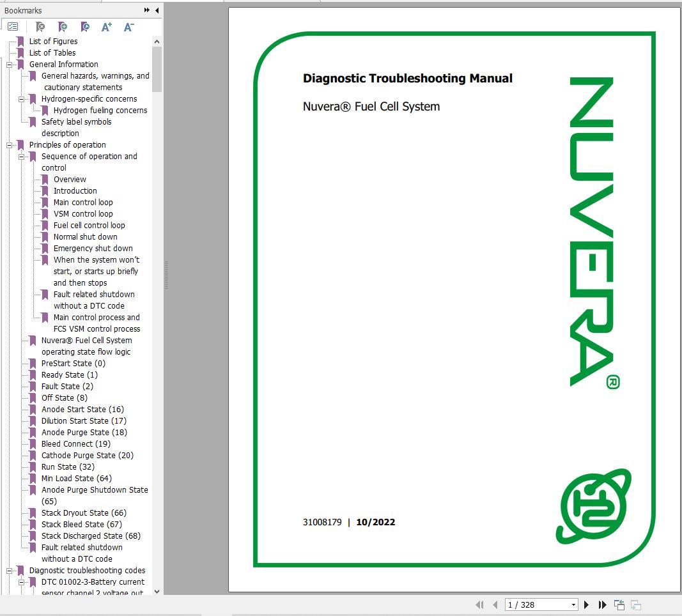Open Ready State (1) bookmark
Viewport: 682px width, 616px height.
pos(70,374)
